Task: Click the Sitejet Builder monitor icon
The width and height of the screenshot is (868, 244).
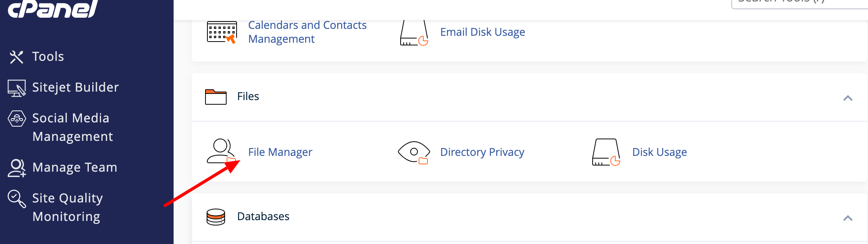Action: pos(17,88)
